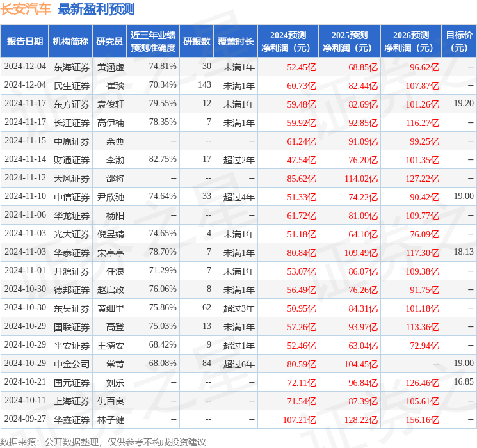Click the 19.20 target price
The width and height of the screenshot is (477, 448).
pyautogui.click(x=464, y=103)
